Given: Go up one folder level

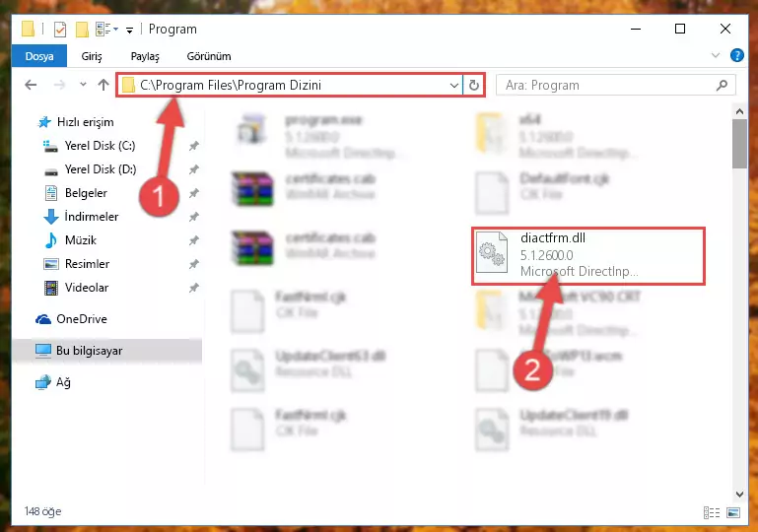Looking at the screenshot, I should point(103,85).
